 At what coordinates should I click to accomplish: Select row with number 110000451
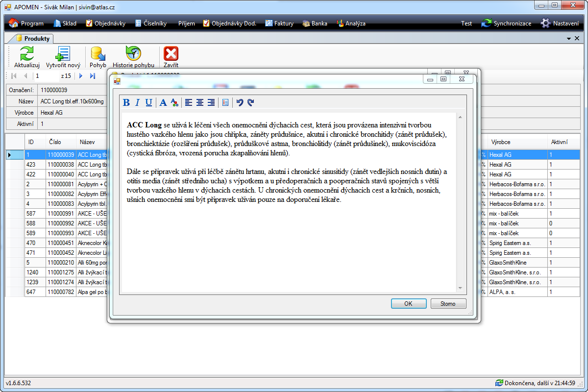point(61,243)
